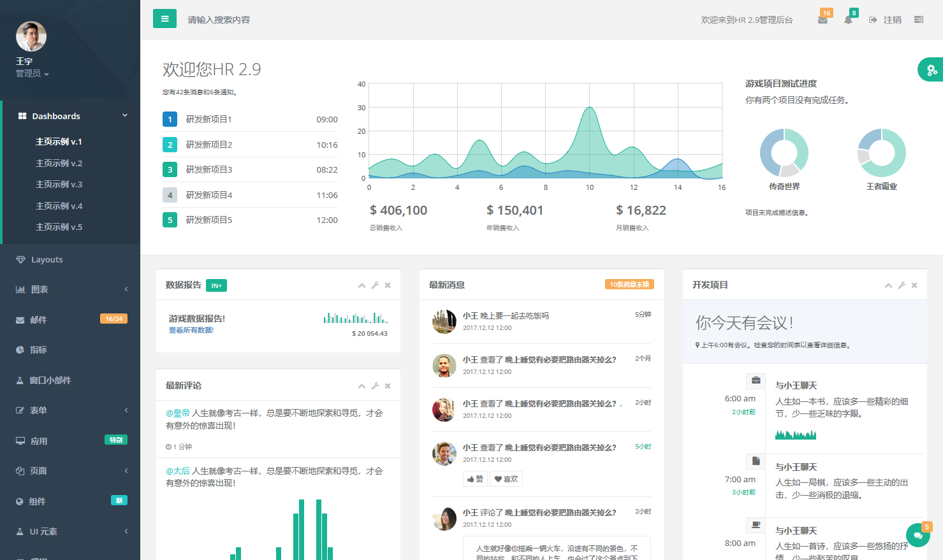Click the 注销 logout link
Image resolution: width=943 pixels, height=560 pixels.
click(885, 20)
